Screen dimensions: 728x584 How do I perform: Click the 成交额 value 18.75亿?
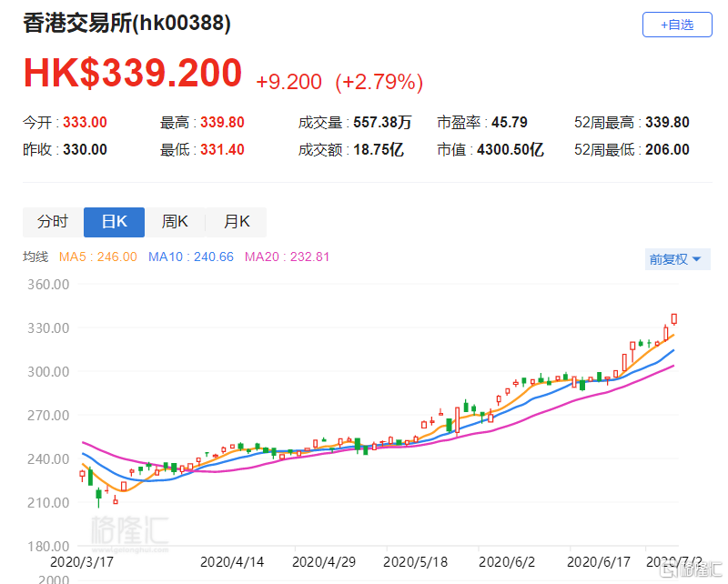click(379, 149)
